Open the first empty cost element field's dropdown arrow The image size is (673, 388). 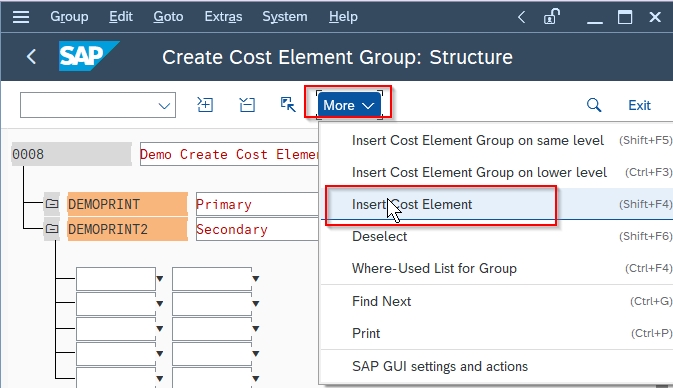(x=160, y=279)
